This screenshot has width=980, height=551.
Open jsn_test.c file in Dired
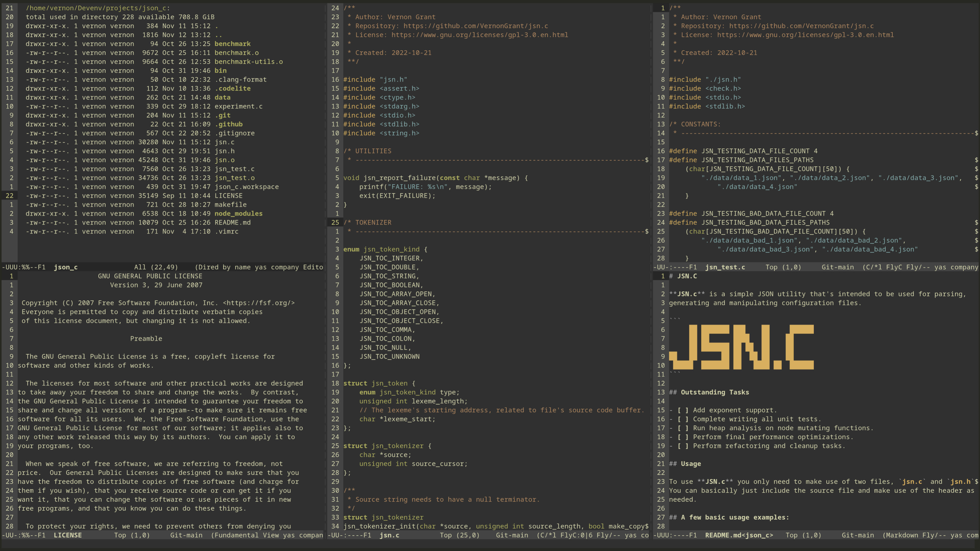pyautogui.click(x=234, y=169)
